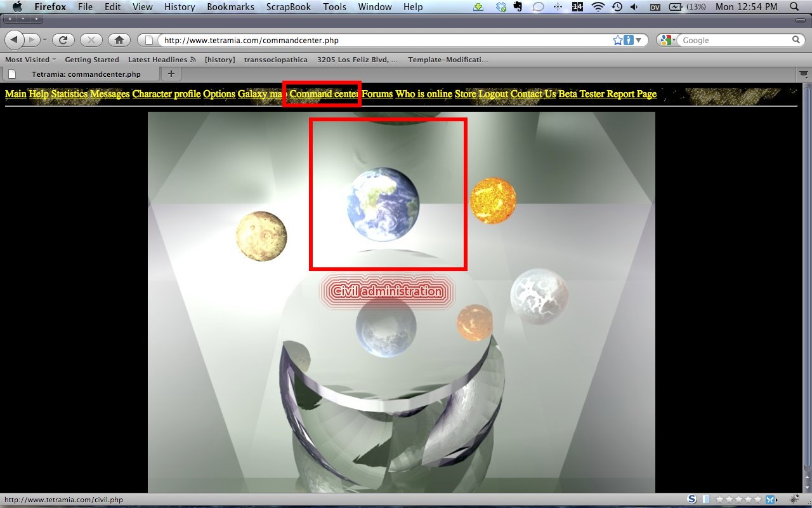Viewport: 812px width, 508px height.
Task: Click the Firebug bug icon in status bar
Action: pyautogui.click(x=794, y=500)
